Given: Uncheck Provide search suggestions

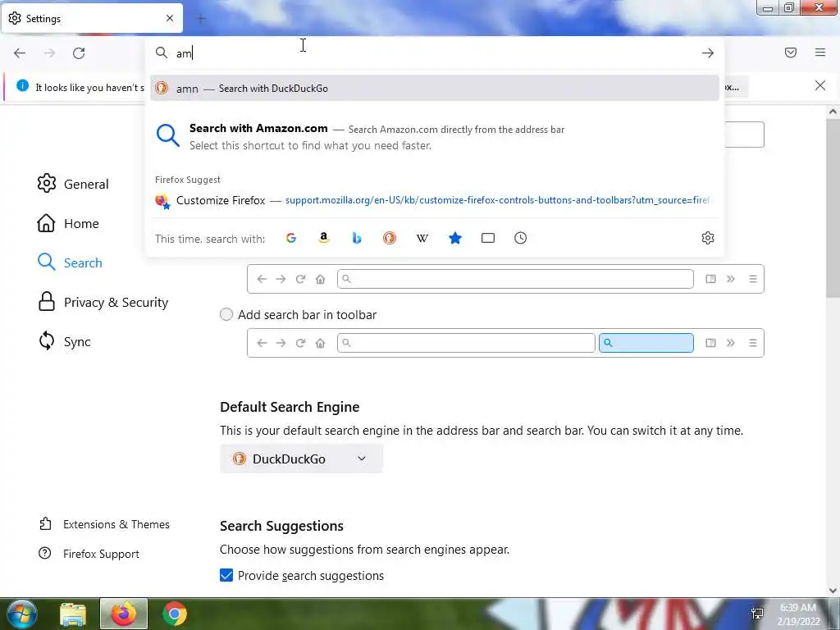Looking at the screenshot, I should click(x=226, y=575).
